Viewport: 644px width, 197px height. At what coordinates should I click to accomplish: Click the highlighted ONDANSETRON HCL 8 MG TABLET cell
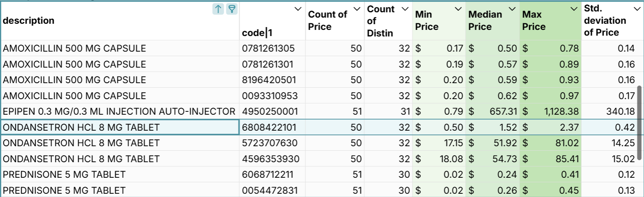click(x=81, y=127)
